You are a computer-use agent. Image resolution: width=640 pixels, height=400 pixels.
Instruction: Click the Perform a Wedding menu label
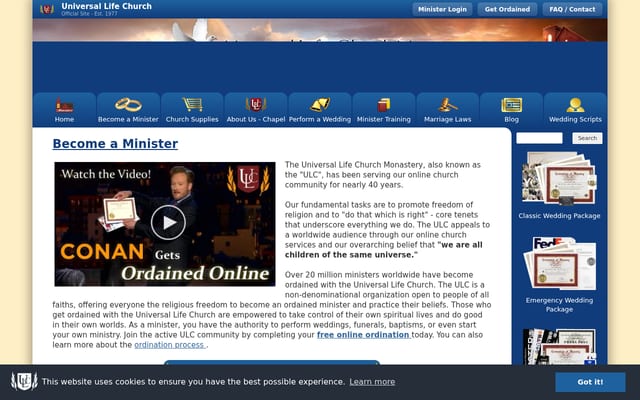320,120
